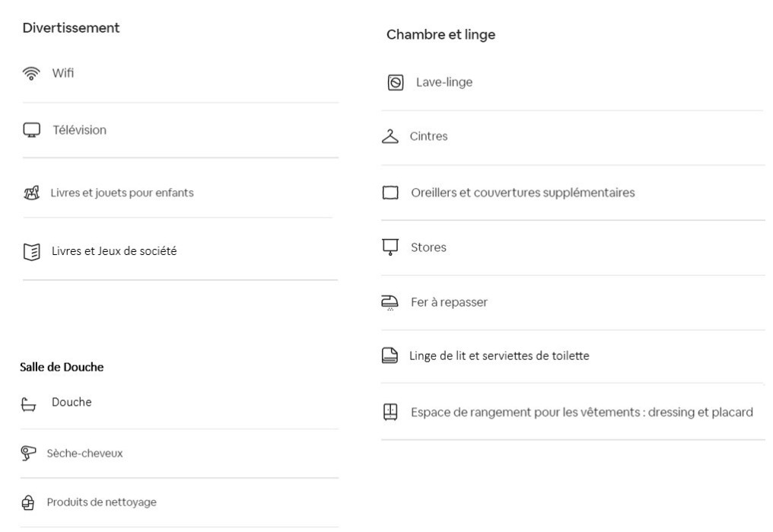The image size is (773, 532).
Task: Click the bed linen icon
Action: (x=390, y=355)
